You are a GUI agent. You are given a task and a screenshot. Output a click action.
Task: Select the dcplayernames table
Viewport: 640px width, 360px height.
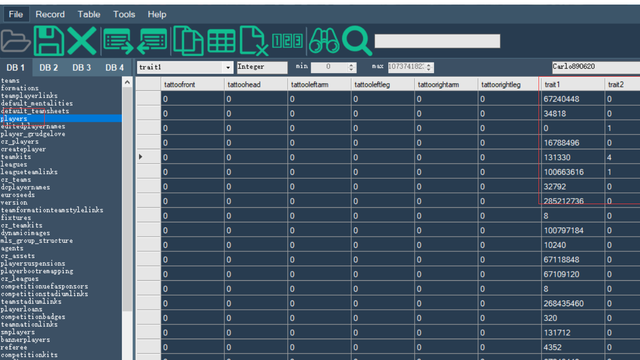tap(25, 187)
